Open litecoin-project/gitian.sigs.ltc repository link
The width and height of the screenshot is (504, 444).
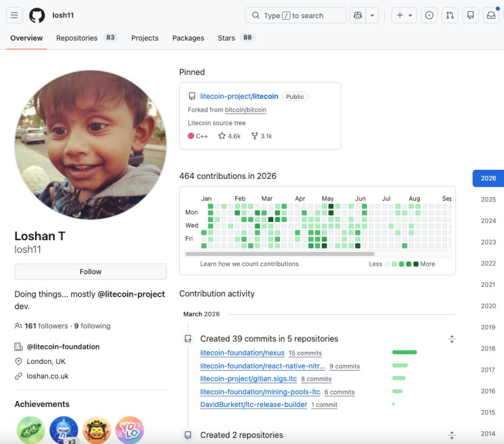pos(248,379)
